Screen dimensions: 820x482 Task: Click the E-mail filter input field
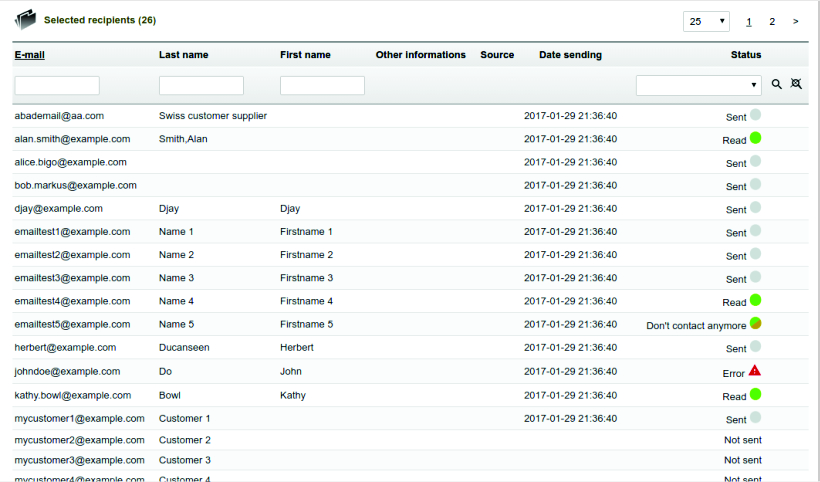point(57,86)
